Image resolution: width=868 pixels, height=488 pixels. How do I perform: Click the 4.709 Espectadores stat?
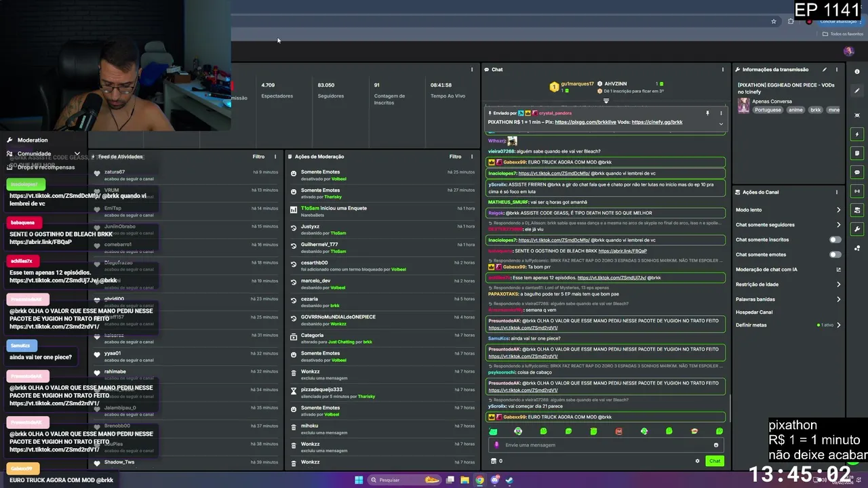(277, 90)
